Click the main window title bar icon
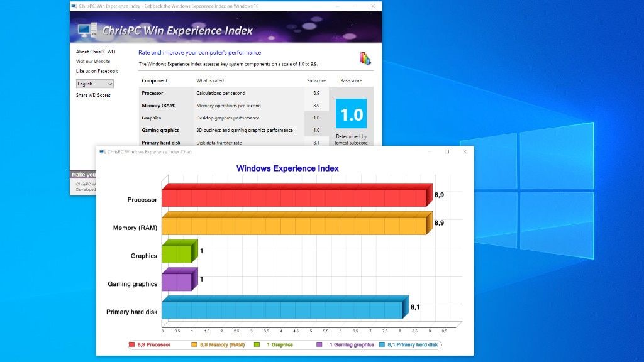Viewport: 644px width, 362px height. [74, 6]
